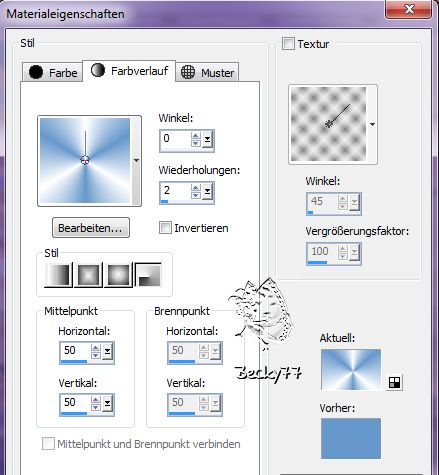Switch to the Muster tab
The height and width of the screenshot is (475, 439).
coord(207,72)
